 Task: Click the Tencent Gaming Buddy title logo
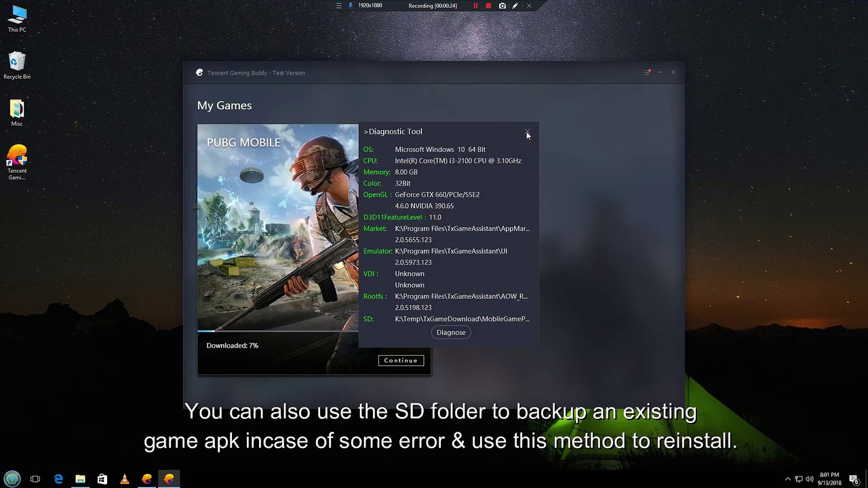pyautogui.click(x=199, y=73)
